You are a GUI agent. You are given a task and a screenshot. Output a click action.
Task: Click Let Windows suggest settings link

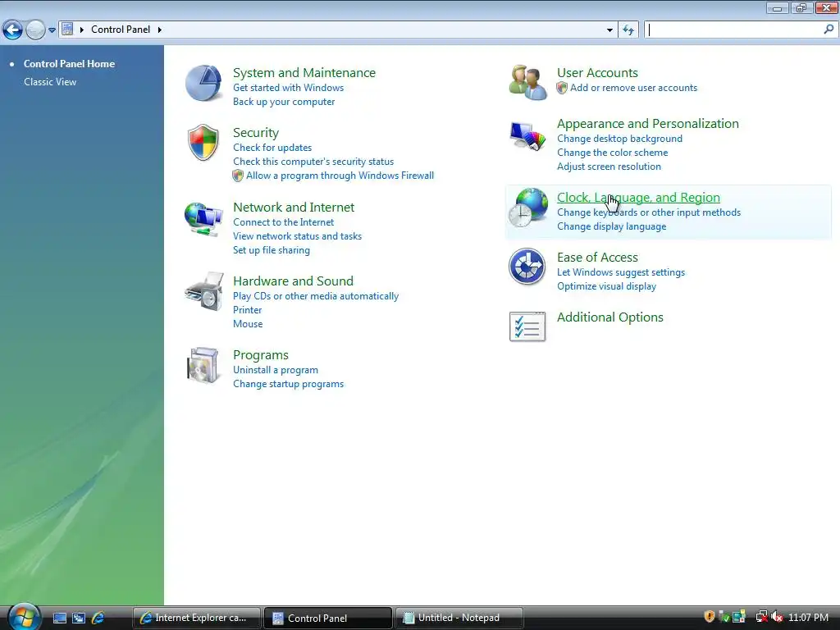click(620, 272)
